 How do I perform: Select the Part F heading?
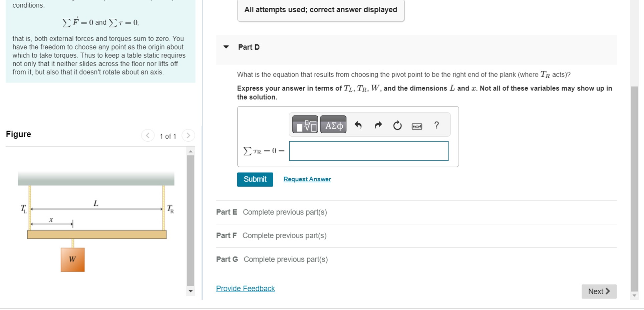coord(226,235)
